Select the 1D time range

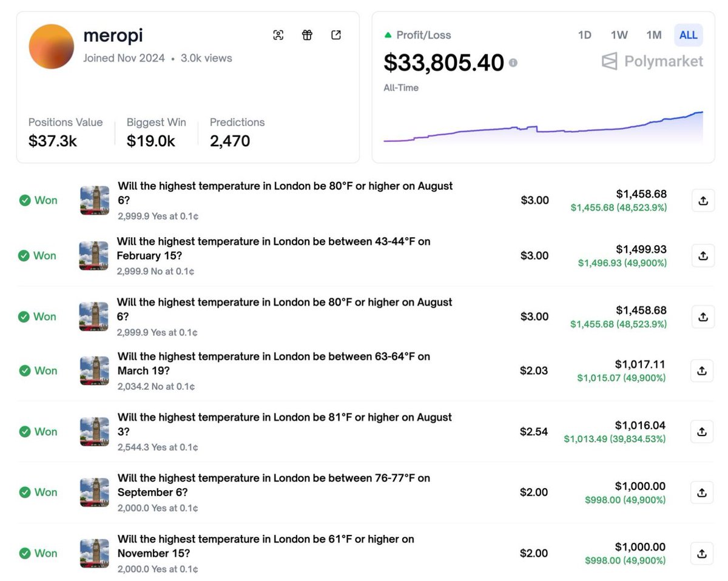click(584, 35)
